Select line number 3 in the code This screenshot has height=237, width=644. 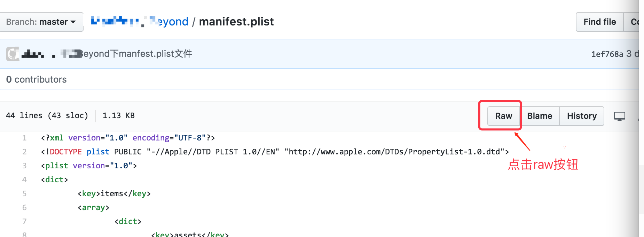coord(24,166)
